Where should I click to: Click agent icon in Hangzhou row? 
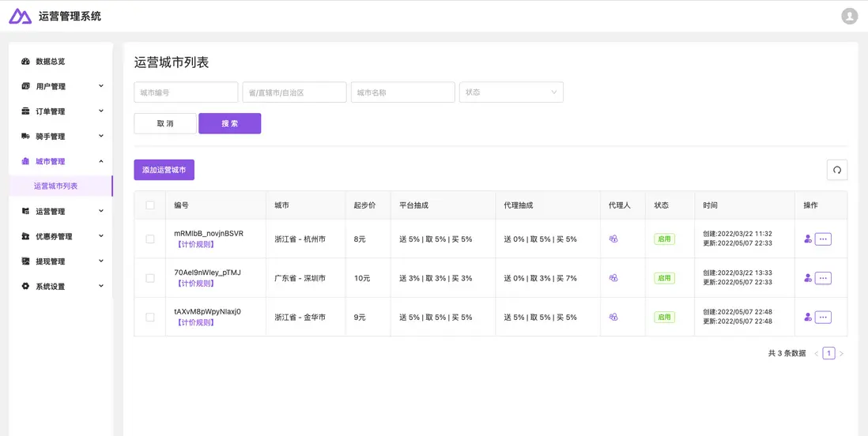[x=613, y=239]
